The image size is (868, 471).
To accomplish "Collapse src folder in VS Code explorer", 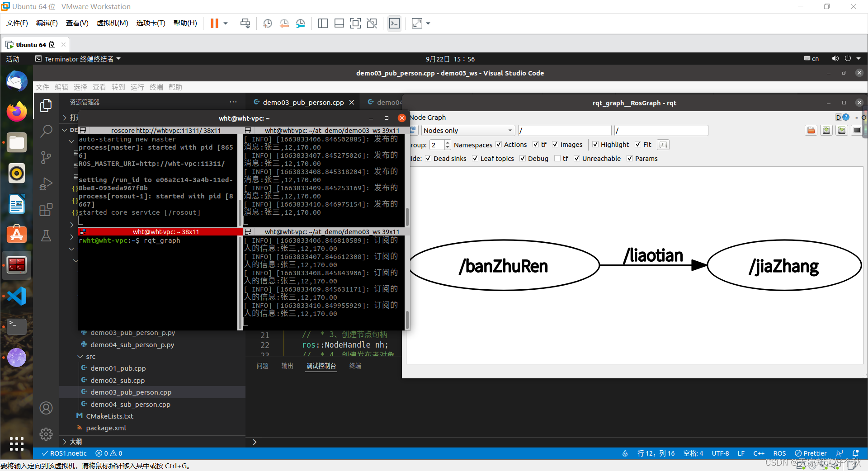I will coord(80,356).
